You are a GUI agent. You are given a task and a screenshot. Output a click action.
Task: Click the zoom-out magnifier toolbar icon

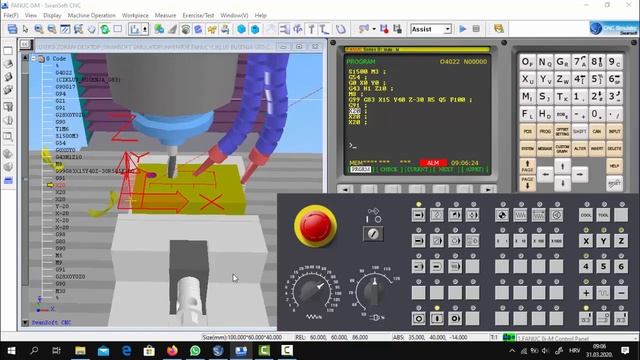click(x=52, y=29)
